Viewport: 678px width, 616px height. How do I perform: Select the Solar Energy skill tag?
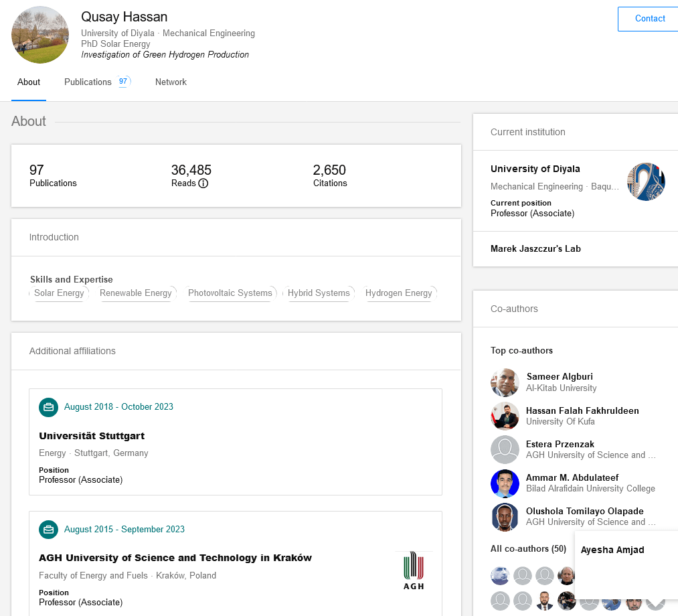[59, 293]
